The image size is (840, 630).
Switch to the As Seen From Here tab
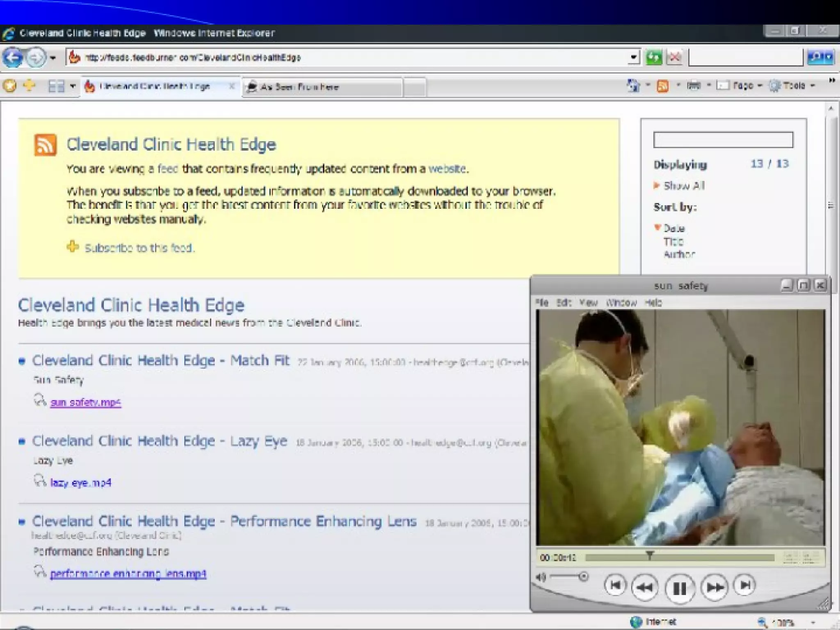coord(322,87)
